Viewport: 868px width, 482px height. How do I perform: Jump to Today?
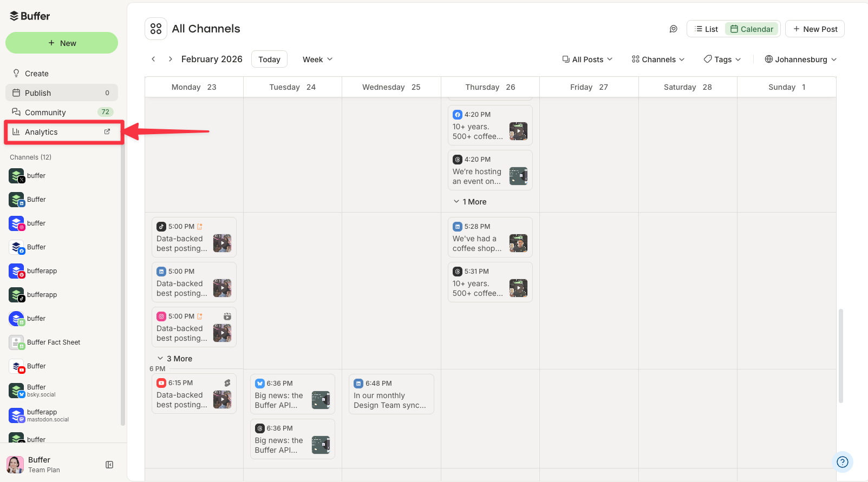(x=269, y=60)
